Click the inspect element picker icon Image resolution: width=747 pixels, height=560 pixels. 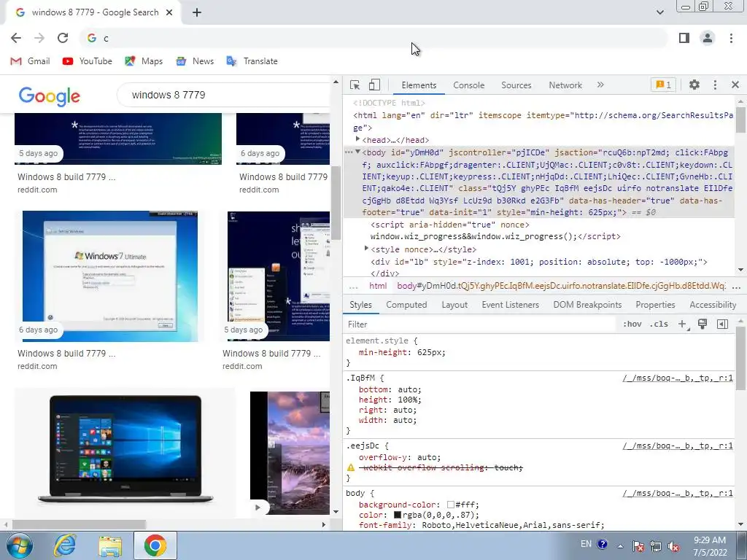(x=355, y=85)
